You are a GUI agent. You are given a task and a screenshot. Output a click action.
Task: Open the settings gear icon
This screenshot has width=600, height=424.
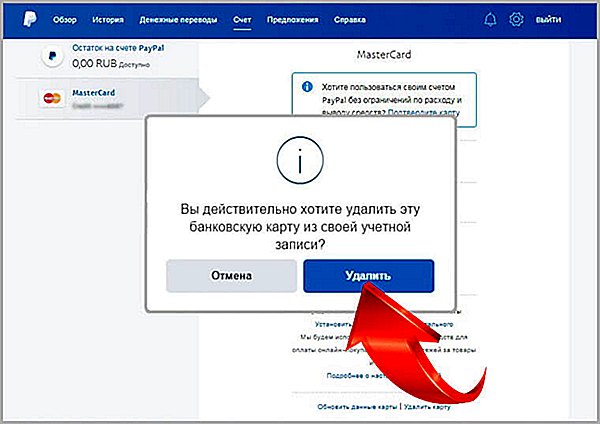click(x=516, y=19)
